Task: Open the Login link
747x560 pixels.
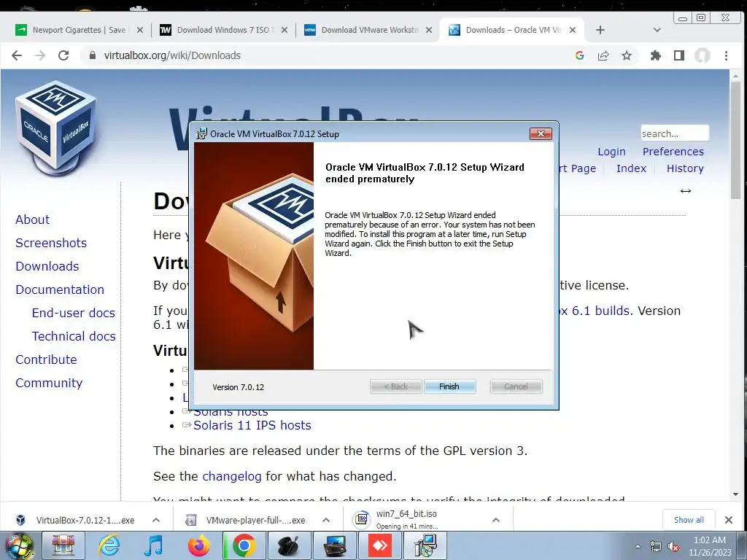Action: (x=612, y=152)
